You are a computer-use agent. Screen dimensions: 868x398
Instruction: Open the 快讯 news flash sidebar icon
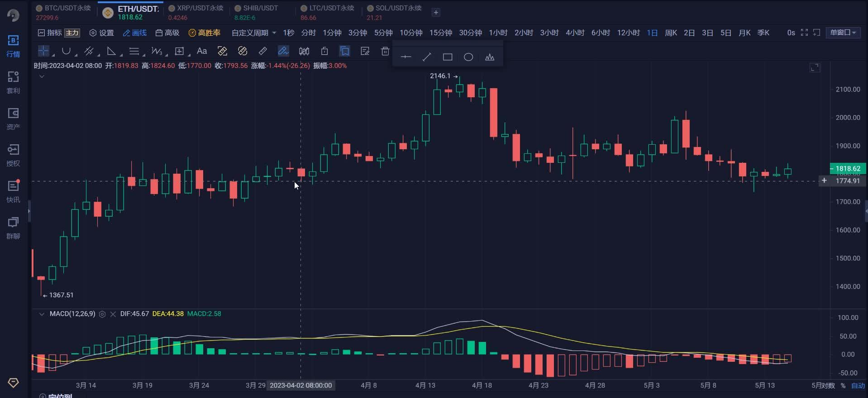(x=13, y=191)
